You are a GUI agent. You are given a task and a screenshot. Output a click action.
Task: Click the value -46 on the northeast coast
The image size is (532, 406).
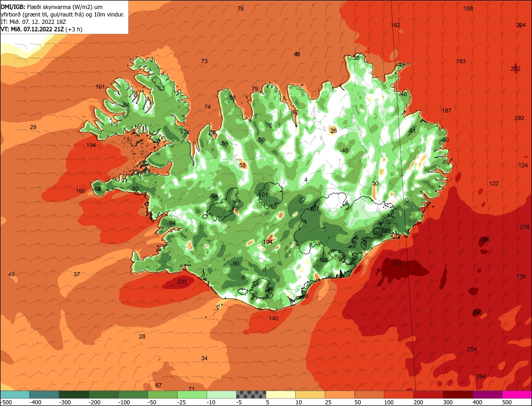pyautogui.click(x=402, y=94)
